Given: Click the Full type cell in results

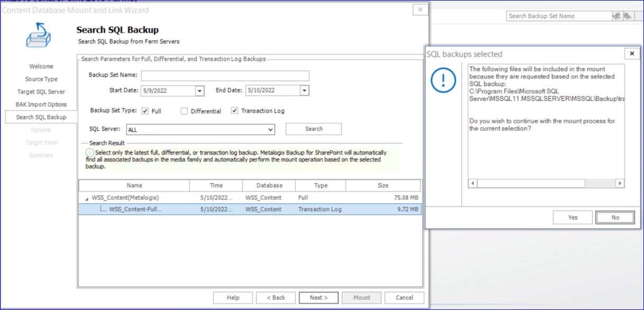Looking at the screenshot, I should click(303, 198).
